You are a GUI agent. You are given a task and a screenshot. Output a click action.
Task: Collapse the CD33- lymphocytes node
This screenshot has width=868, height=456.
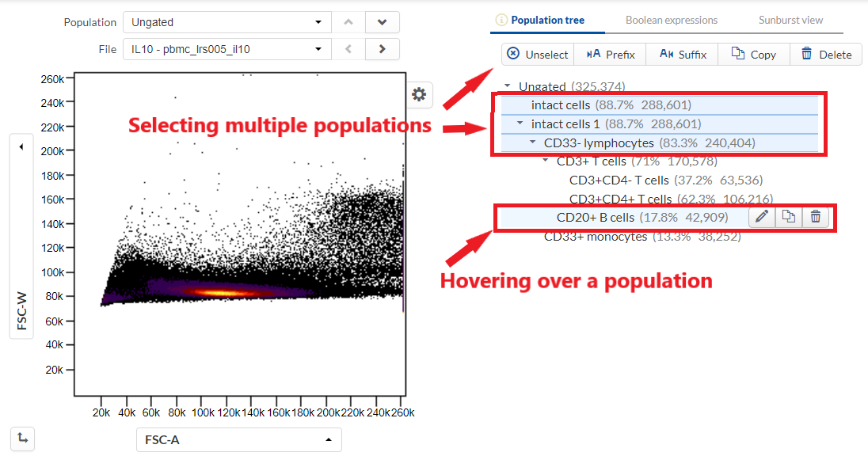pos(532,142)
